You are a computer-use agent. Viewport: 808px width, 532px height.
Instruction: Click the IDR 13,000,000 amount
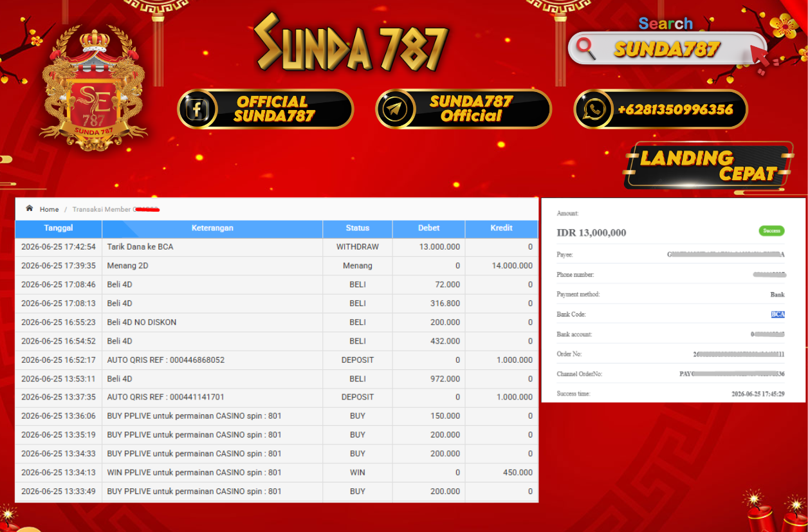point(591,233)
